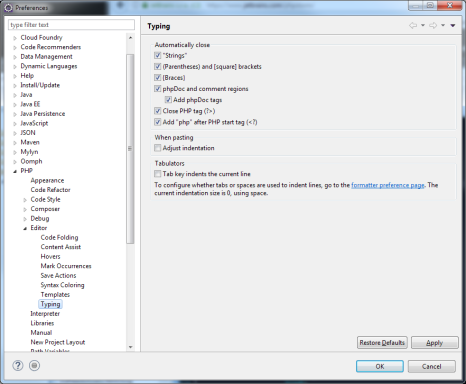Toggle the Add phpDoc tags checkbox
Image resolution: width=466 pixels, height=384 pixels.
[168, 100]
